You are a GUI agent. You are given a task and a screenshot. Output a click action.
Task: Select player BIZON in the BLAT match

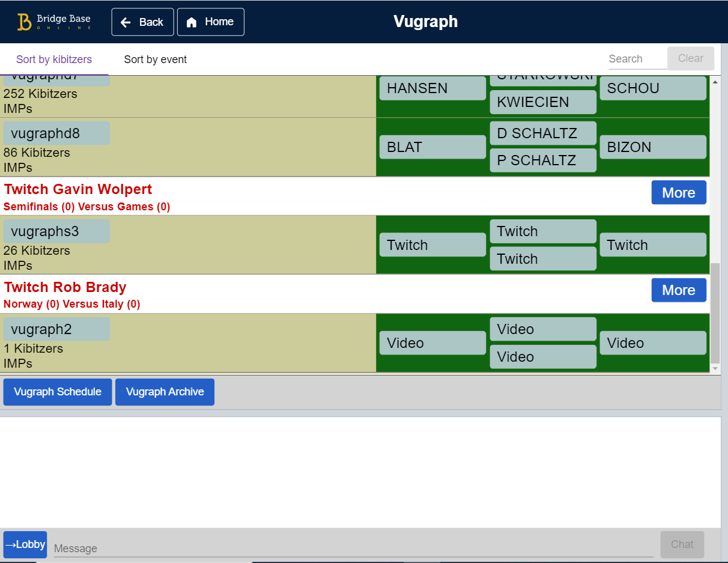tap(652, 147)
